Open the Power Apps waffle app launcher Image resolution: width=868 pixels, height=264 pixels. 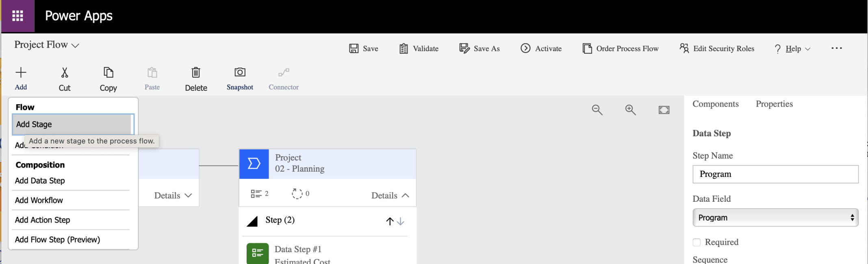[x=18, y=16]
